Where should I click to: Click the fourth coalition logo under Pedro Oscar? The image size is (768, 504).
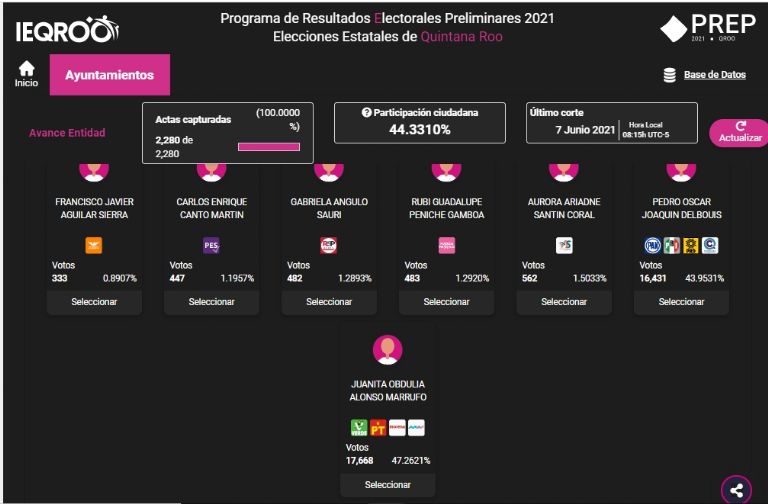click(710, 245)
